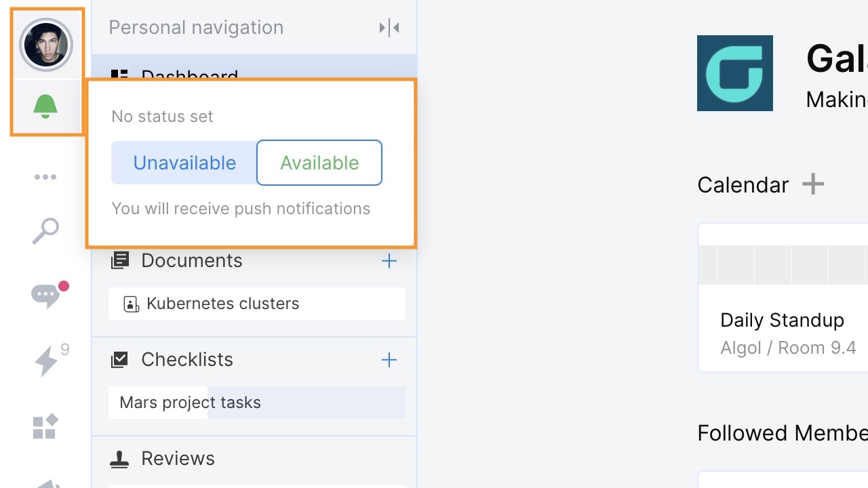The height and width of the screenshot is (488, 868).
Task: Click the Galaxy organization logo
Action: pyautogui.click(x=735, y=73)
